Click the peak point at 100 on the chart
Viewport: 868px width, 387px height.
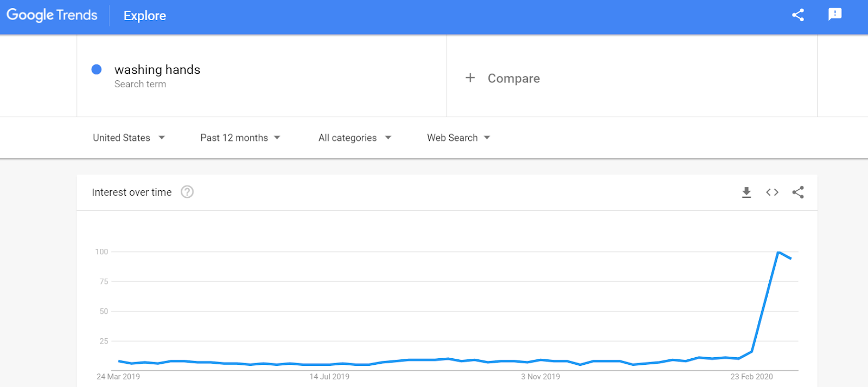(x=778, y=252)
